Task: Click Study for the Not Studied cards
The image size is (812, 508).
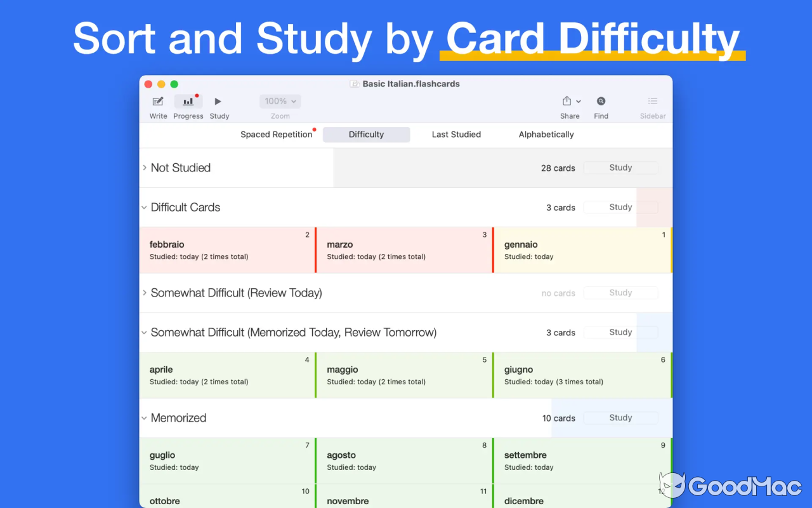Action: pyautogui.click(x=620, y=168)
